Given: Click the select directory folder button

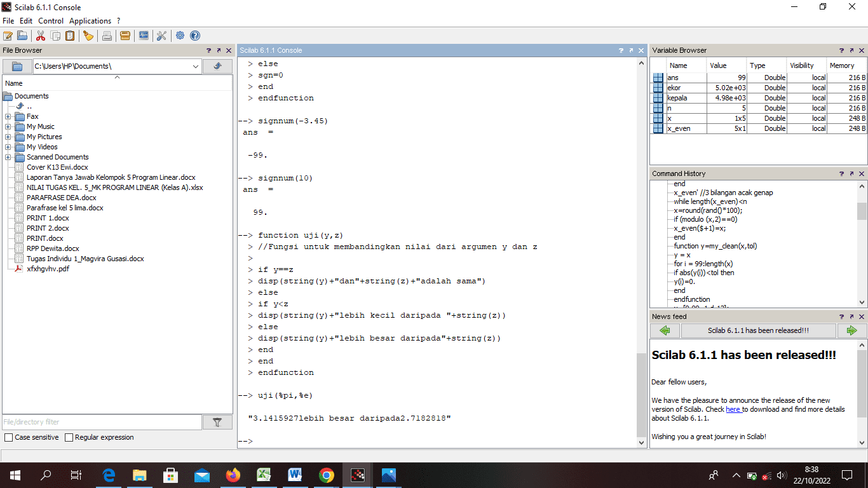Looking at the screenshot, I should [x=17, y=66].
